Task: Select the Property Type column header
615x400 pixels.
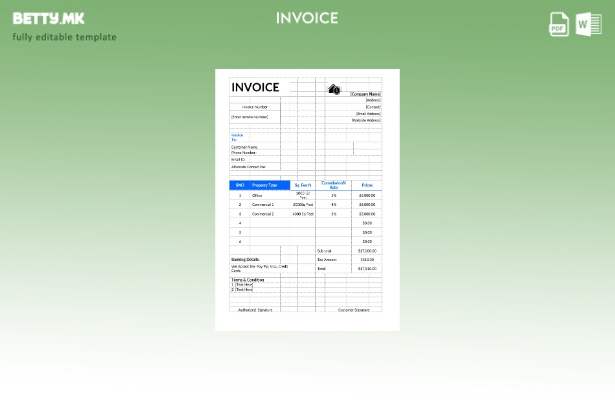Action: pyautogui.click(x=266, y=185)
